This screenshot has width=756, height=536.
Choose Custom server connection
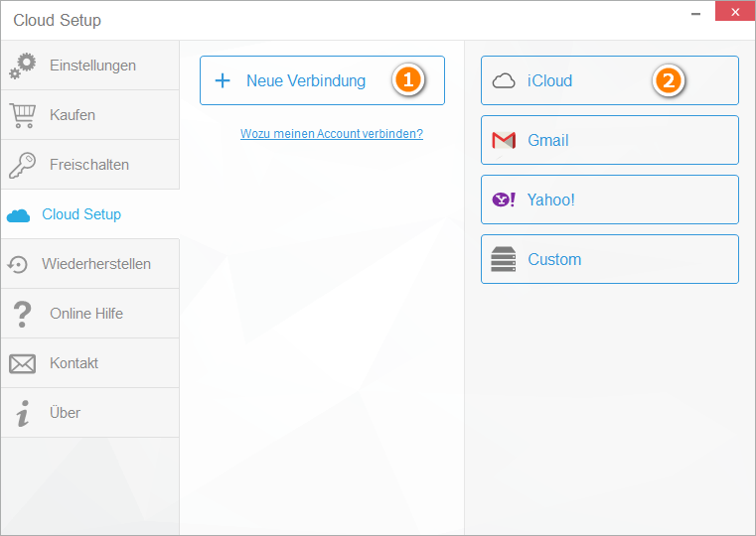tap(610, 259)
